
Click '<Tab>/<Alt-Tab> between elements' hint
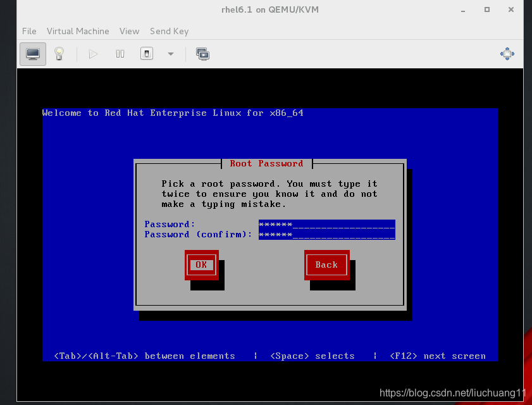coord(144,356)
